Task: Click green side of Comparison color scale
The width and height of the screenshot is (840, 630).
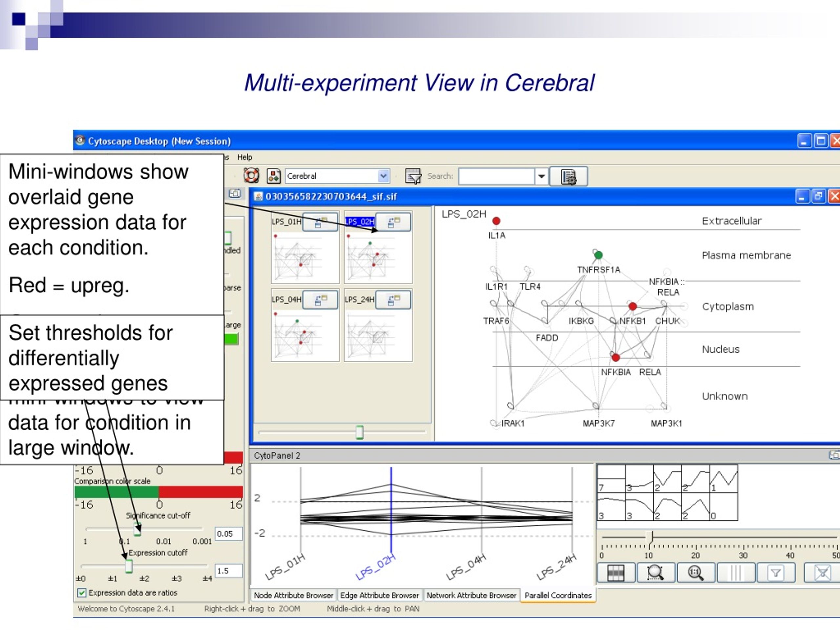Action: pos(116,492)
